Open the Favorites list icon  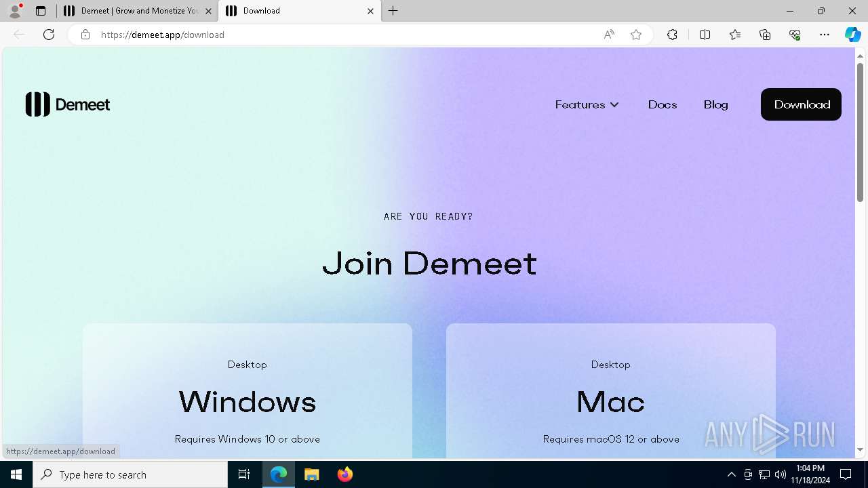click(735, 35)
